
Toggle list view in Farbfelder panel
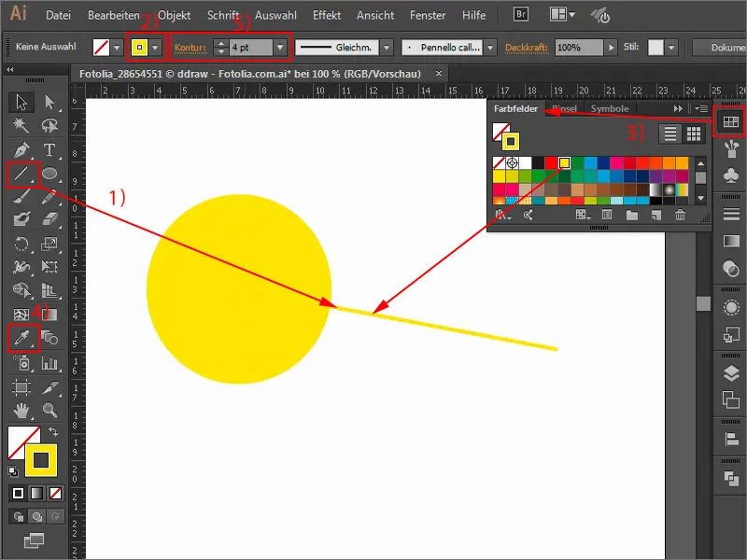[669, 134]
